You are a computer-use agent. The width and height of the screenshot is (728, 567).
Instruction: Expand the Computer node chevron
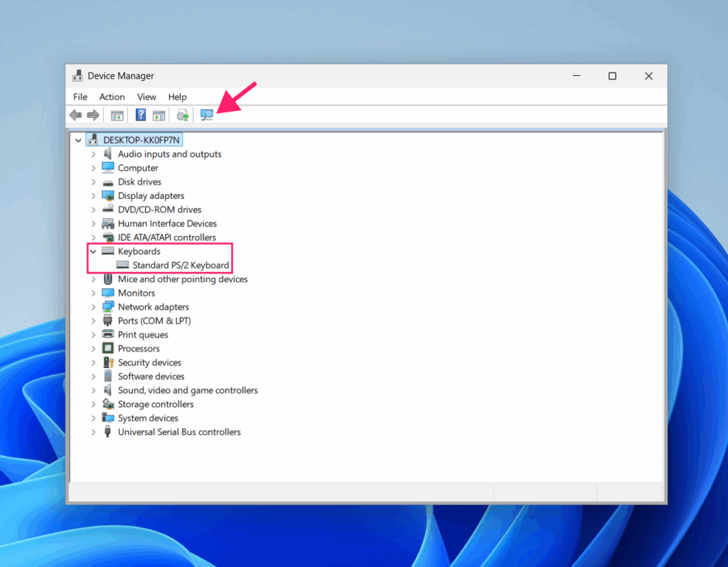click(93, 168)
